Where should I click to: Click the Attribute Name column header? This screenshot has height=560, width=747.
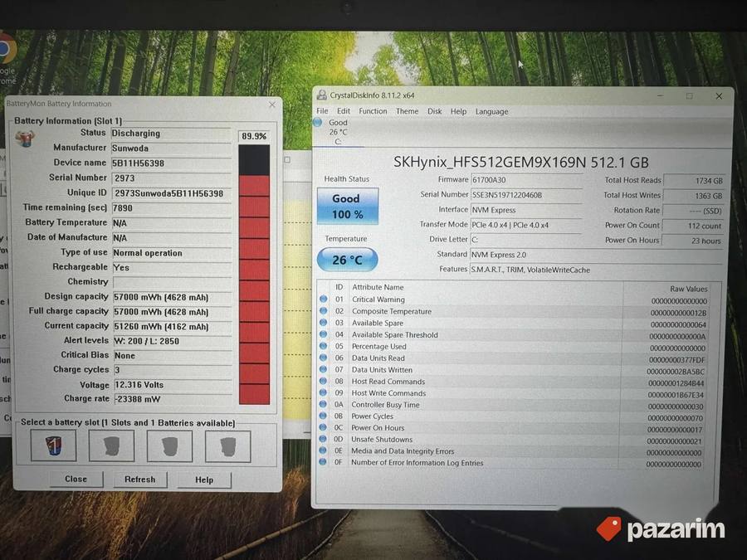[378, 287]
